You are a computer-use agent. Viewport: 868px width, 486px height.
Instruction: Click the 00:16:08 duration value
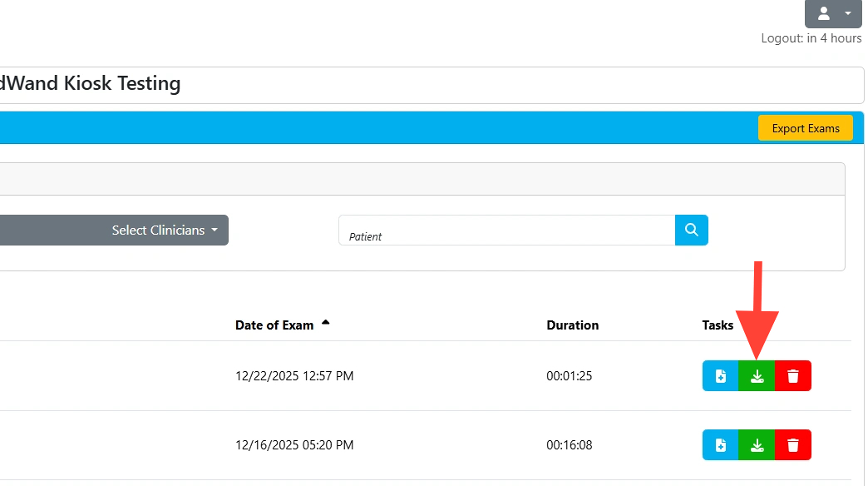pos(569,445)
